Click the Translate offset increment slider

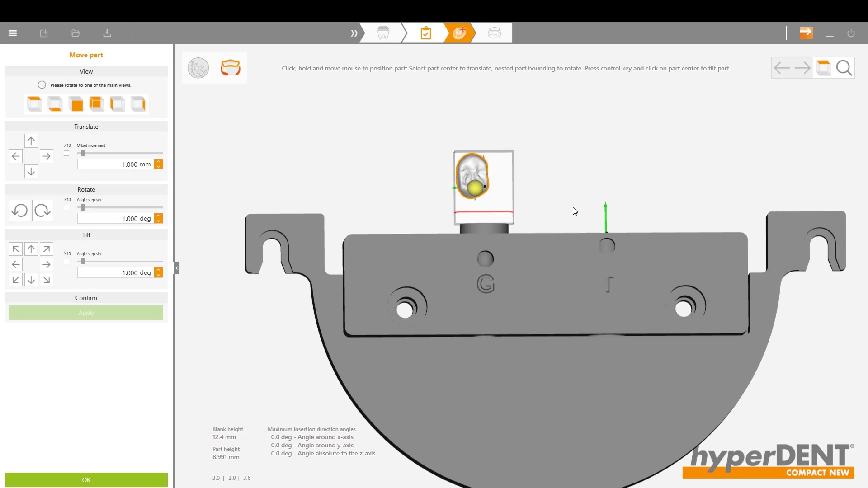pyautogui.click(x=120, y=153)
